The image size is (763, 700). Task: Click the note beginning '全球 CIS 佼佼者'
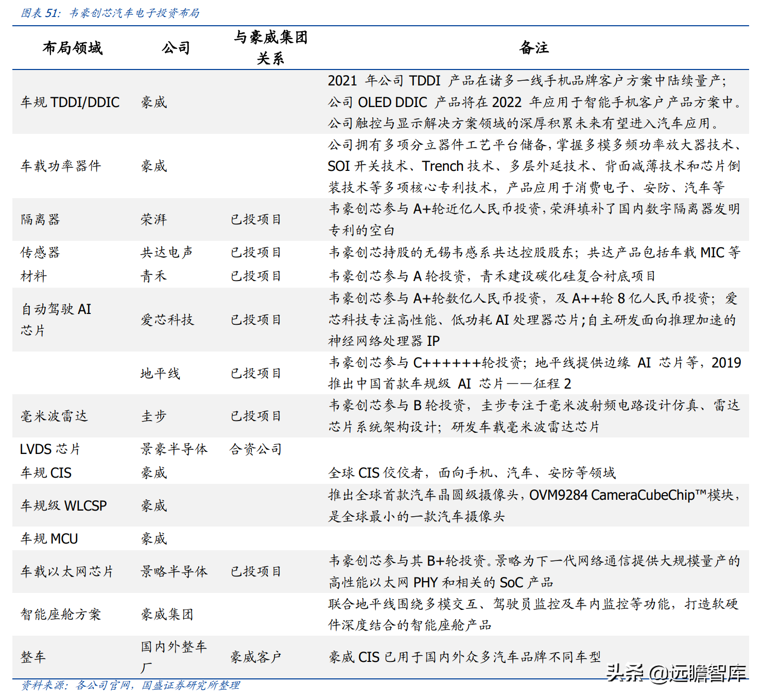pos(472,472)
